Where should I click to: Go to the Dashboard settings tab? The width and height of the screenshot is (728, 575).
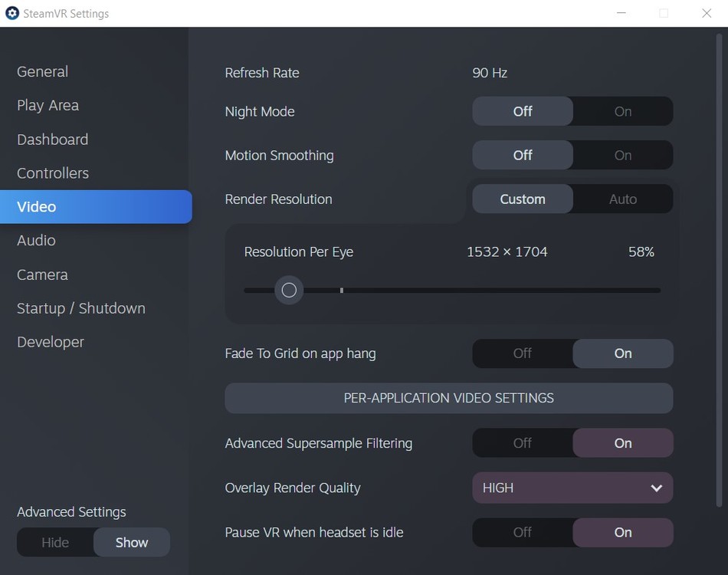[52, 140]
